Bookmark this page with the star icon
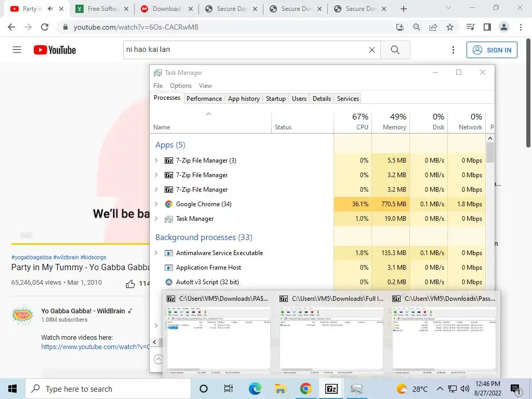 [x=450, y=27]
